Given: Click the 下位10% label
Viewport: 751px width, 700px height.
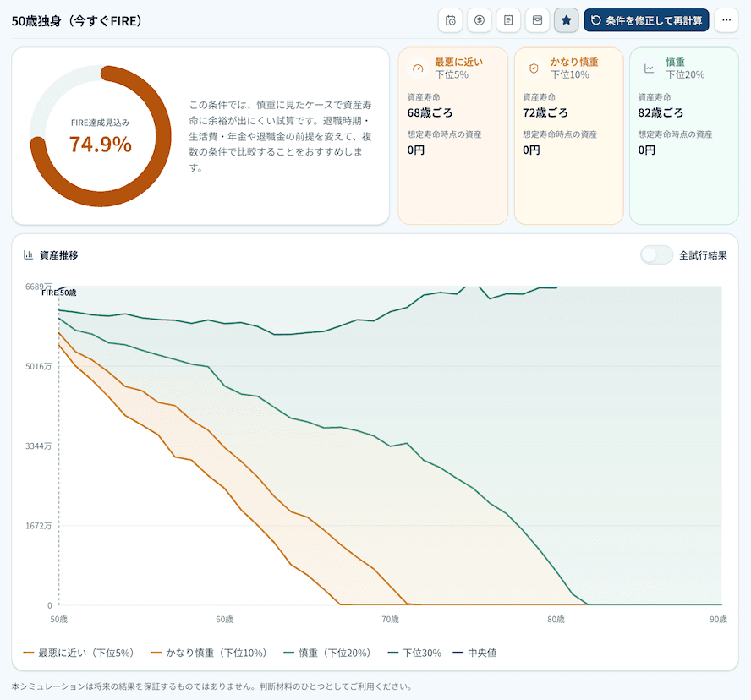Looking at the screenshot, I should pos(569,74).
